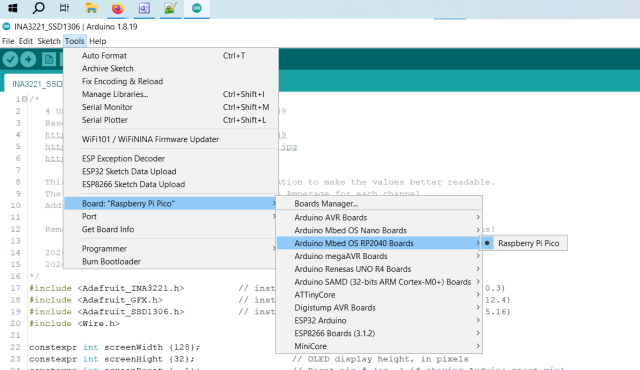
Task: Select Burn Bootloader
Action: coord(171,261)
